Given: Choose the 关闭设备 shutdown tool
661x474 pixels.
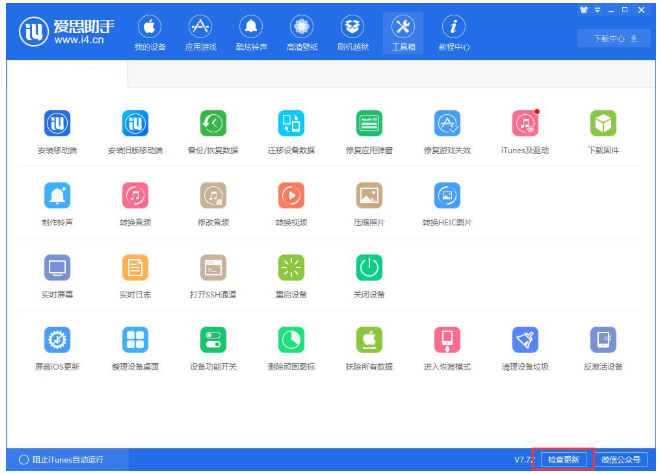Looking at the screenshot, I should coord(369,276).
